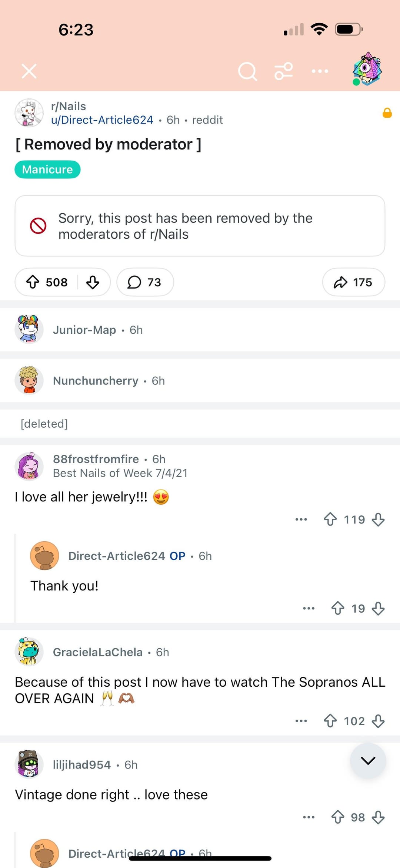The height and width of the screenshot is (868, 400).
Task: Downvote liljihad954's vintage comment
Action: [x=378, y=817]
